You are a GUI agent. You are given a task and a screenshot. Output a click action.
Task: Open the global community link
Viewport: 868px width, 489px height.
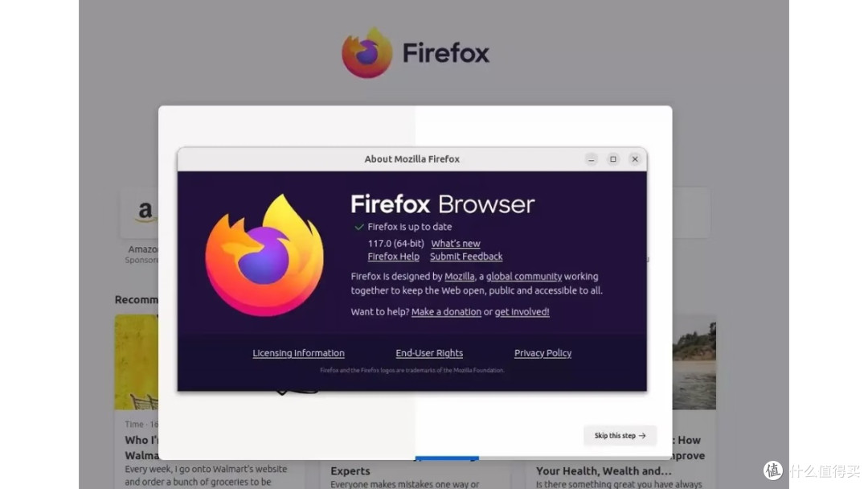[524, 277]
